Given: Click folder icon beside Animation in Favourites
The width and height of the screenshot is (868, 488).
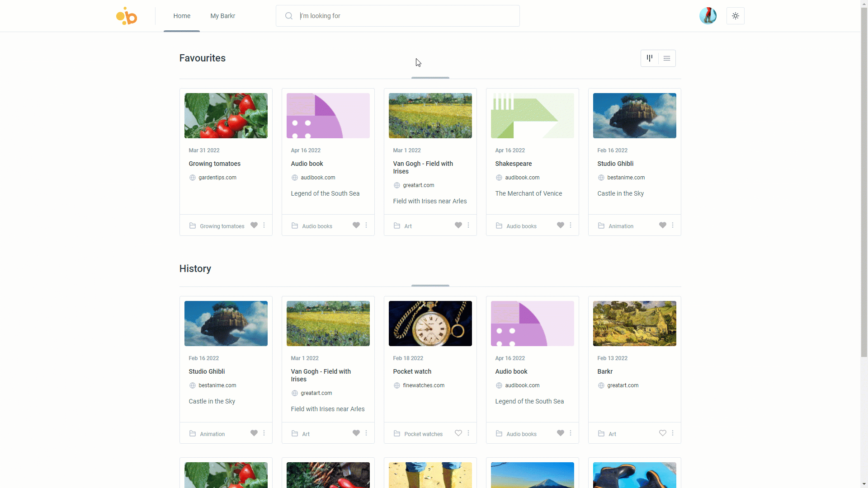Looking at the screenshot, I should 601,225.
